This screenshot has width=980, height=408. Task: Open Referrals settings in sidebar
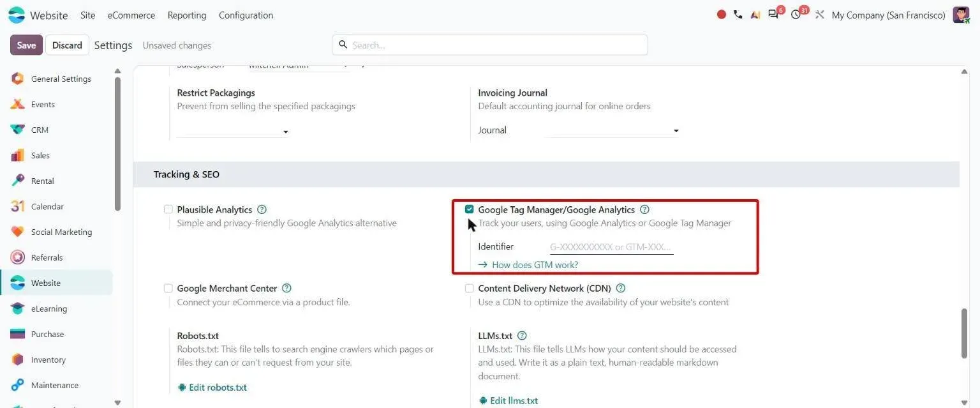click(x=47, y=257)
